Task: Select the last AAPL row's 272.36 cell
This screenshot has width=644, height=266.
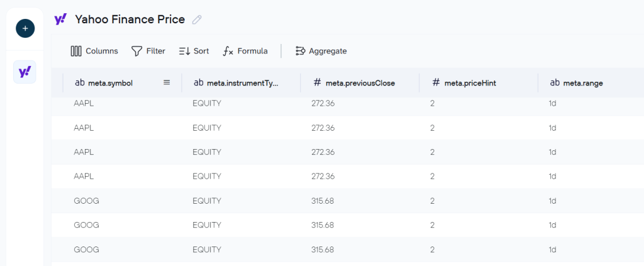Action: point(323,176)
